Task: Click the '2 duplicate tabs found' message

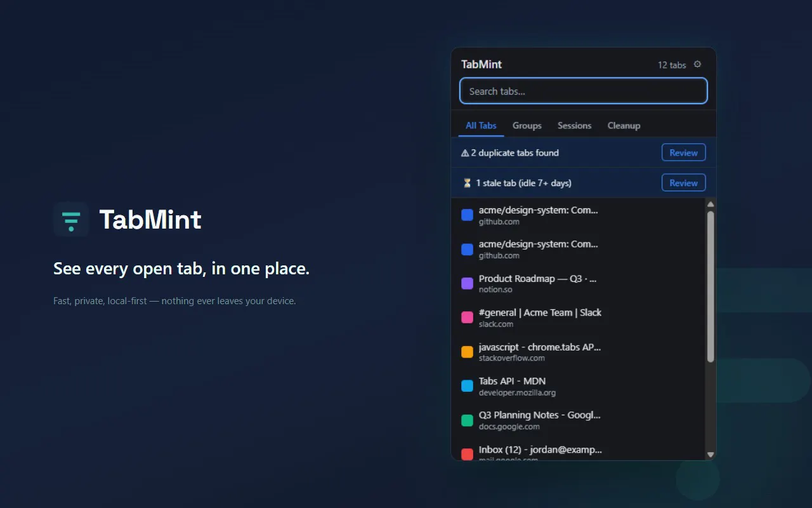Action: [x=514, y=153]
